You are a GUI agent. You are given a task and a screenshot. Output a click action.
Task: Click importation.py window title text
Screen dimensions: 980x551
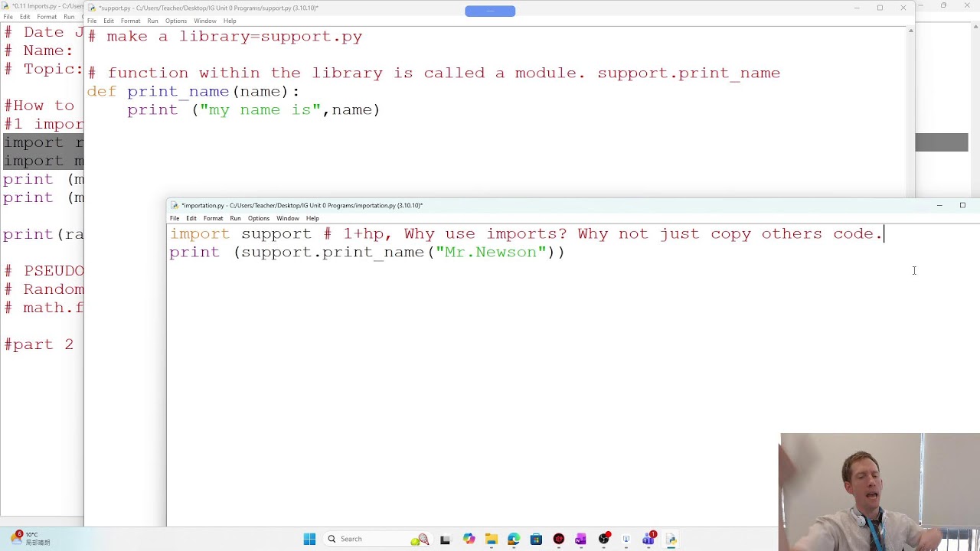point(302,205)
